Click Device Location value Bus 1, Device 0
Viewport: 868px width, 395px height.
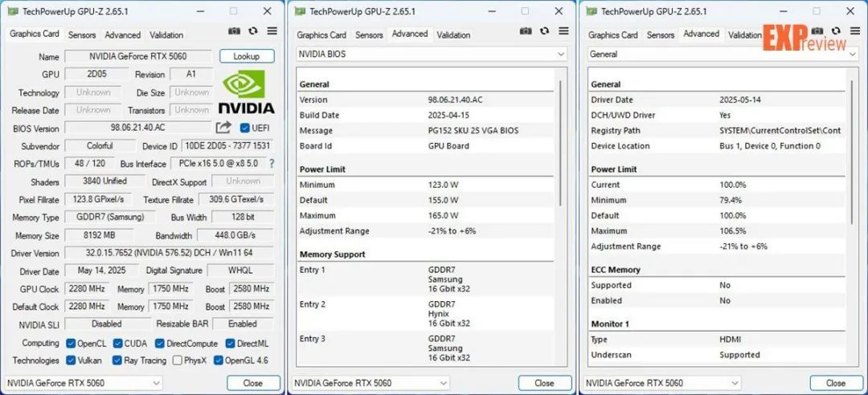point(769,147)
